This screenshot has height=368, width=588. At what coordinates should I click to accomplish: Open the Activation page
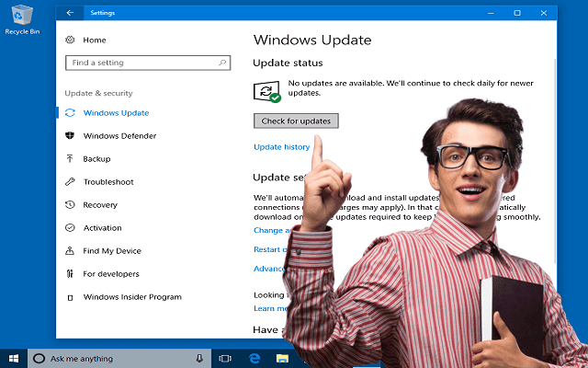(x=102, y=228)
